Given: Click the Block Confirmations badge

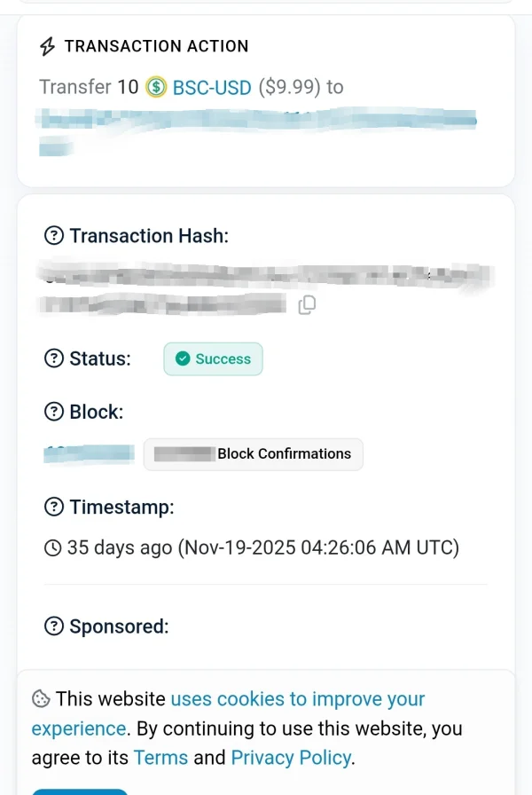Looking at the screenshot, I should pyautogui.click(x=254, y=453).
